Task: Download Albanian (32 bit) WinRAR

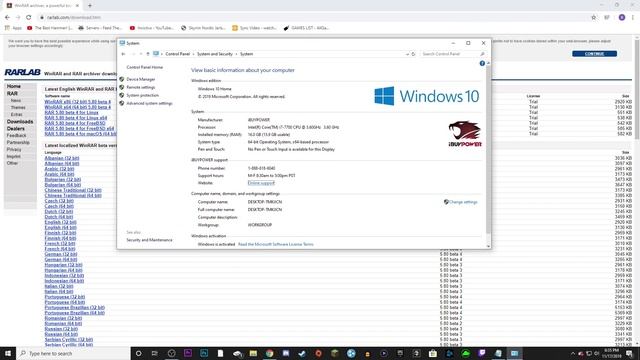Action: click(x=62, y=158)
